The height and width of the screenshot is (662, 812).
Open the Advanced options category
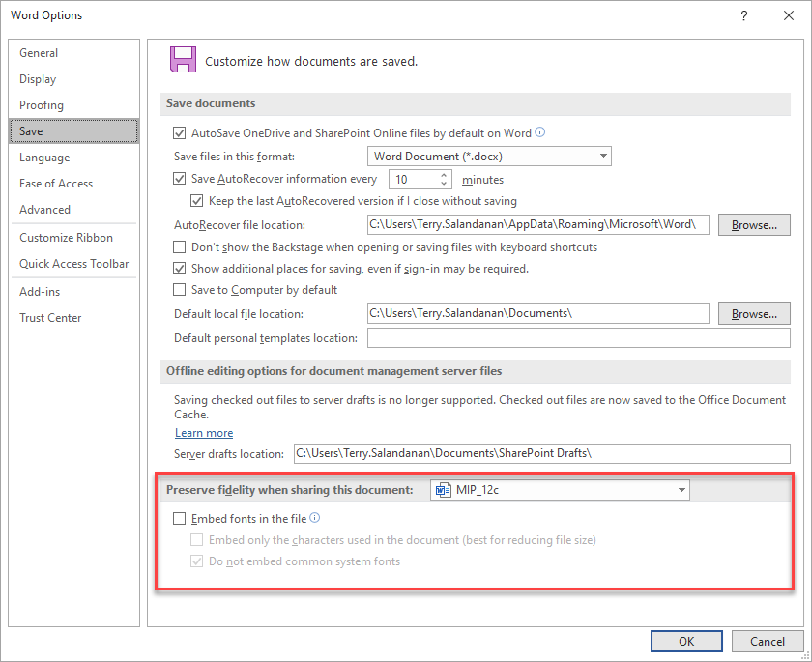tap(44, 210)
